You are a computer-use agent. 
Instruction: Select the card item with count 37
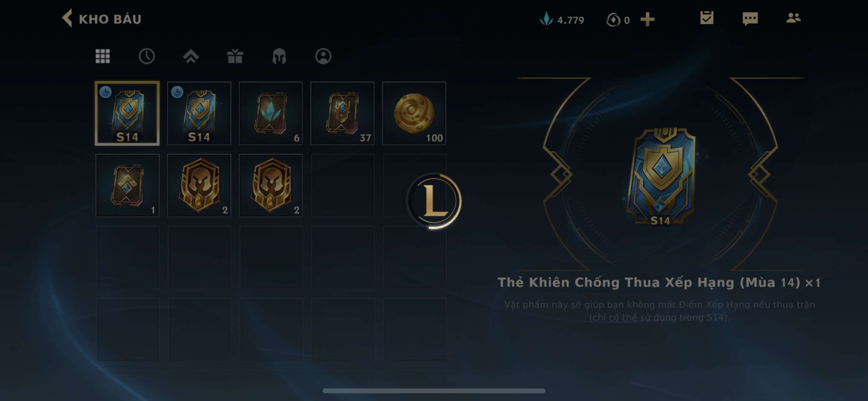point(342,113)
